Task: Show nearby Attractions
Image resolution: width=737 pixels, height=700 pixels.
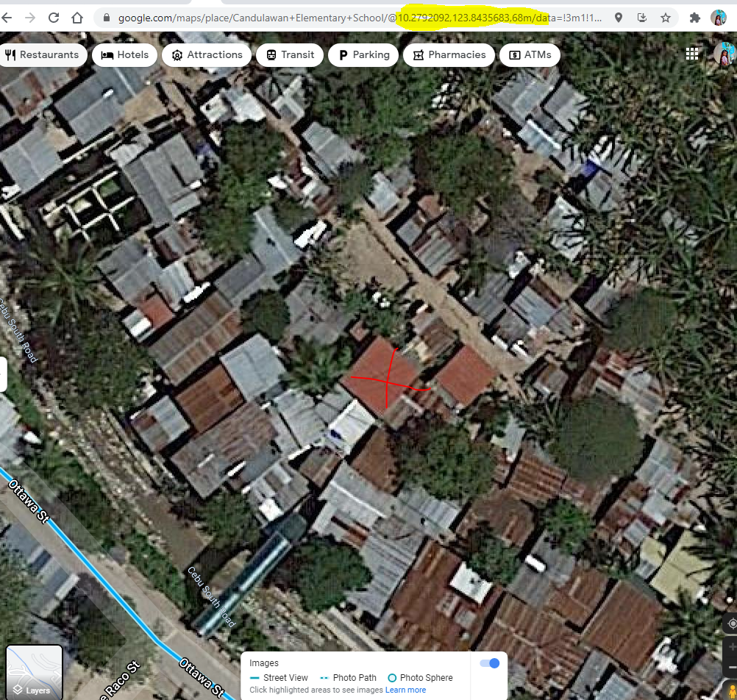Action: tap(207, 54)
